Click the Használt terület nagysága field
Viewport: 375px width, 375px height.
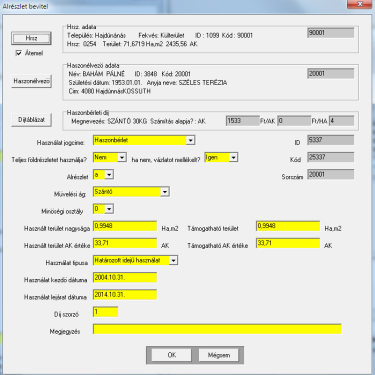click(125, 226)
